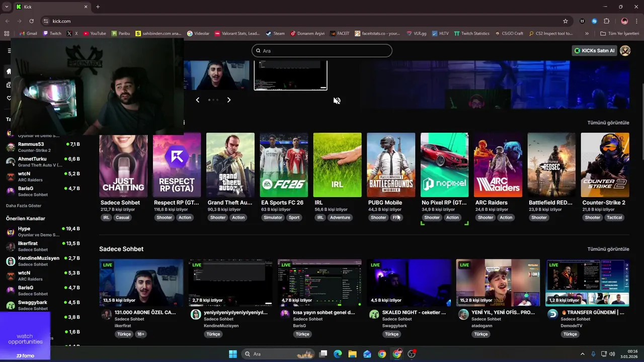Open atadogann channel name link

(x=482, y=326)
